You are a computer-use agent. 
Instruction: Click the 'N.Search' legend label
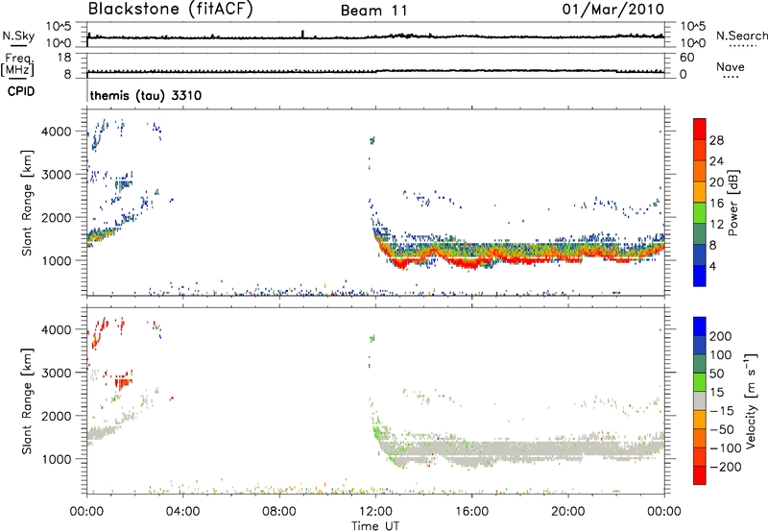741,36
